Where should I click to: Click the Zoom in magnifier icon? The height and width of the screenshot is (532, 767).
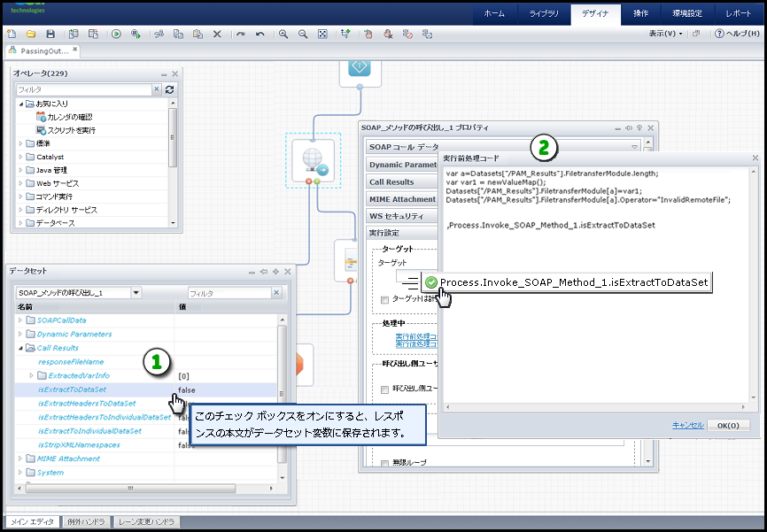click(283, 34)
